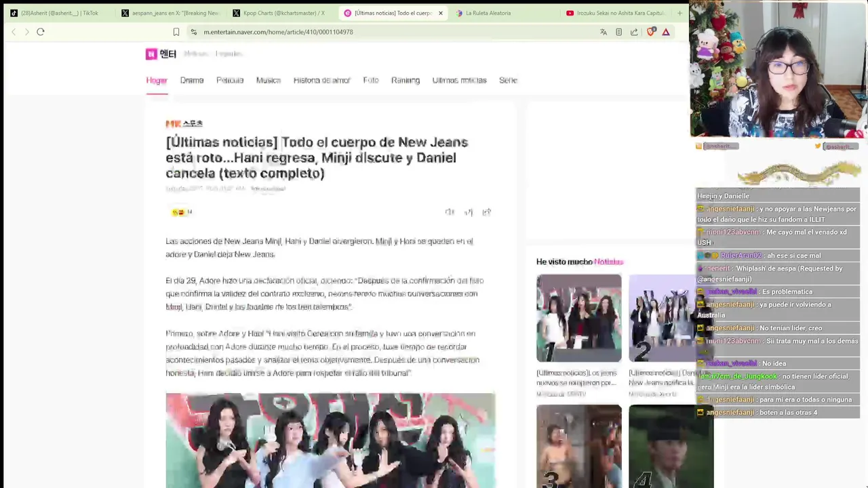Screen dimensions: 868x488
Task: Click paragraph starting 'Primero, sobre Adore y Hani'
Action: click(x=323, y=353)
